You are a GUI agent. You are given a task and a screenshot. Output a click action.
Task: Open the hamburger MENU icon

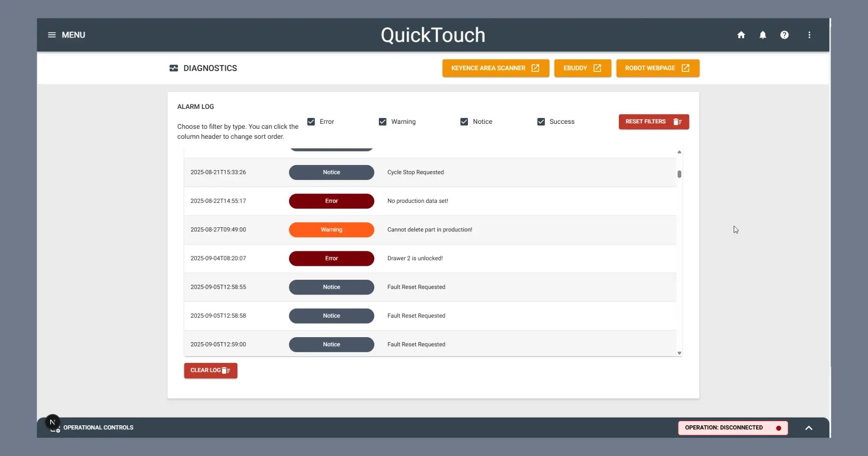point(52,35)
